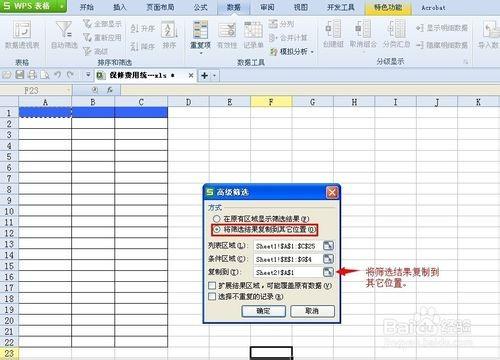Open the 审阅 ribbon tab
Image resolution: width=500 pixels, height=360 pixels.
pos(267,7)
